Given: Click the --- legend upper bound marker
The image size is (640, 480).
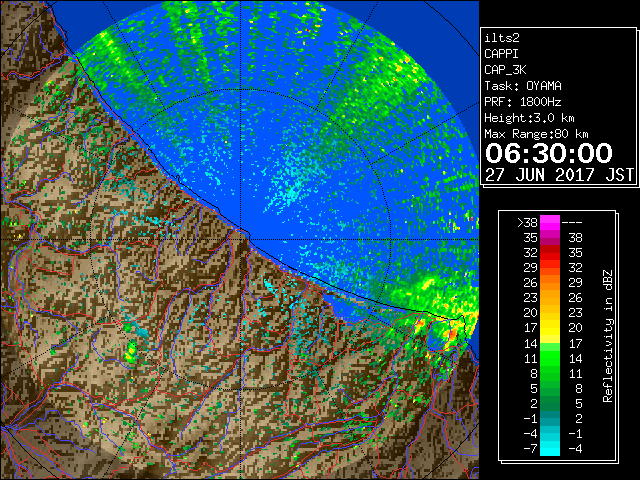Looking at the screenshot, I should click(572, 223).
